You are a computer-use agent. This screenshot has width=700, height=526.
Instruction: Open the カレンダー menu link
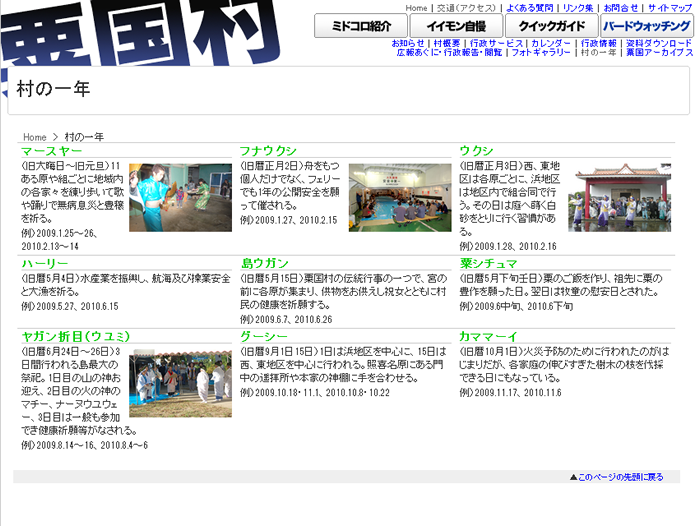pyautogui.click(x=551, y=43)
